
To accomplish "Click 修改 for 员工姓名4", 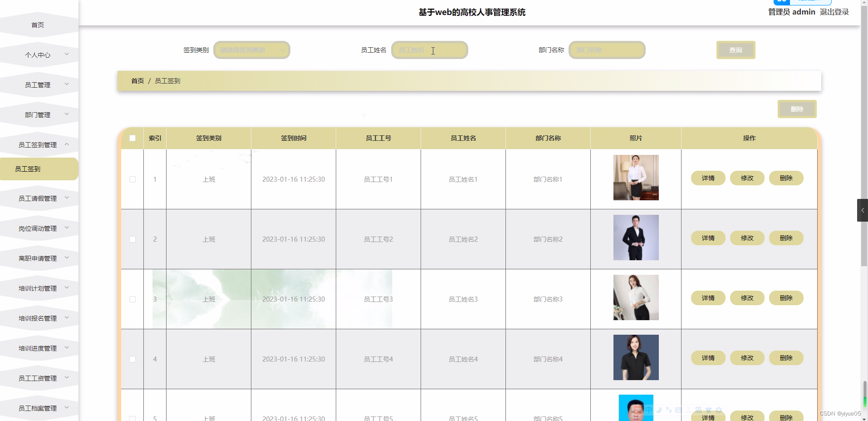I will click(x=747, y=358).
